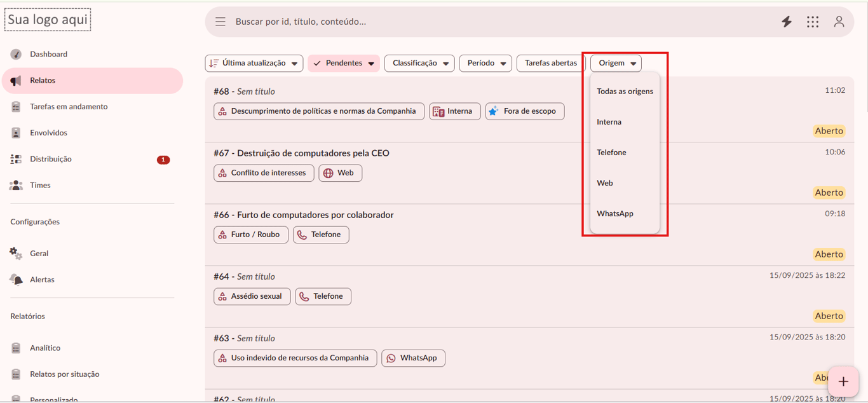Open the user profile icon

click(x=839, y=22)
